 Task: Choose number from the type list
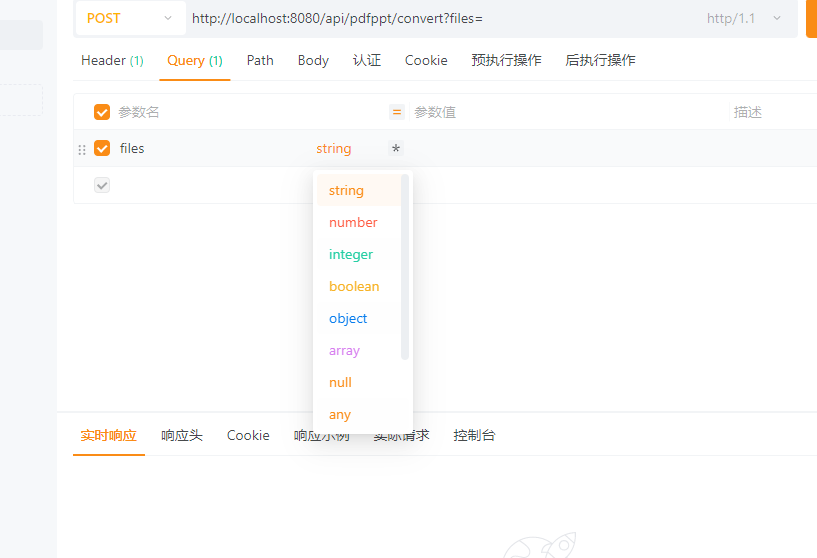point(359,222)
